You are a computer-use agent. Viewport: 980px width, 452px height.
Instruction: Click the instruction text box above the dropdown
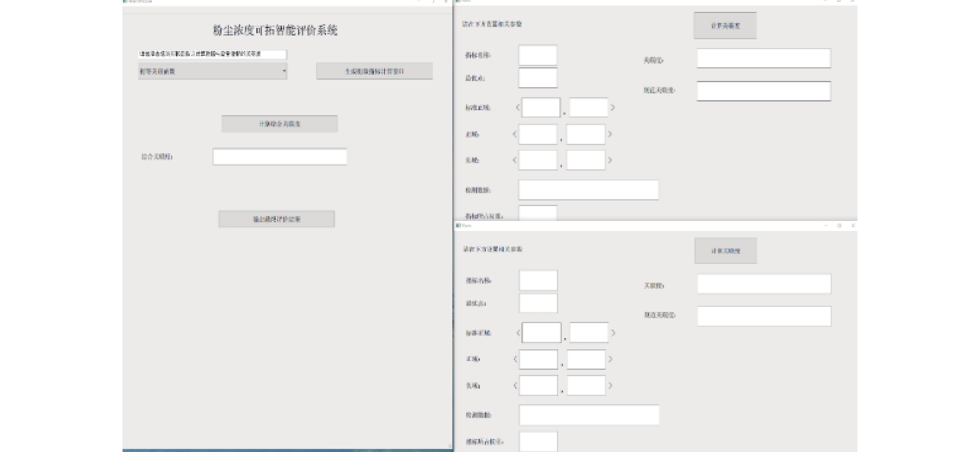pos(212,55)
